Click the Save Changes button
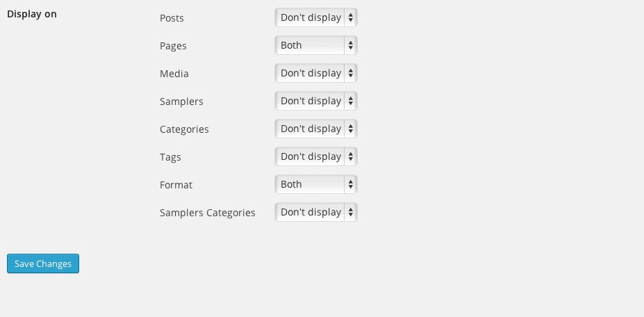Viewport: 644px width, 317px height. [43, 263]
